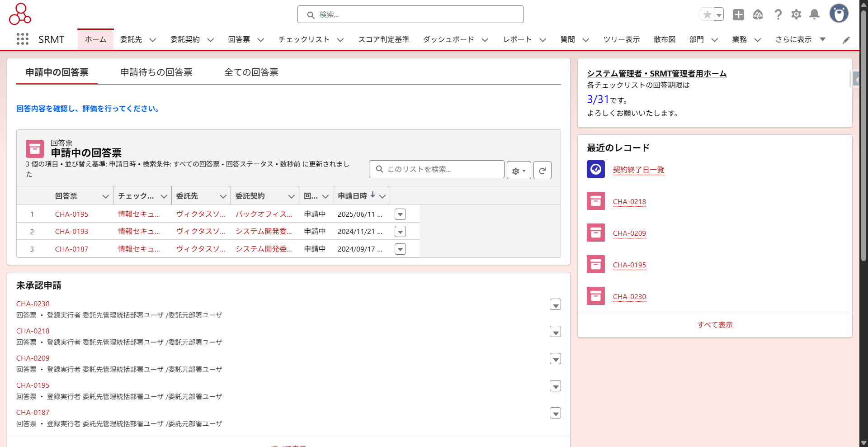Open list view controls gear dropdown
Screen dimensions: 868x447
519,171
